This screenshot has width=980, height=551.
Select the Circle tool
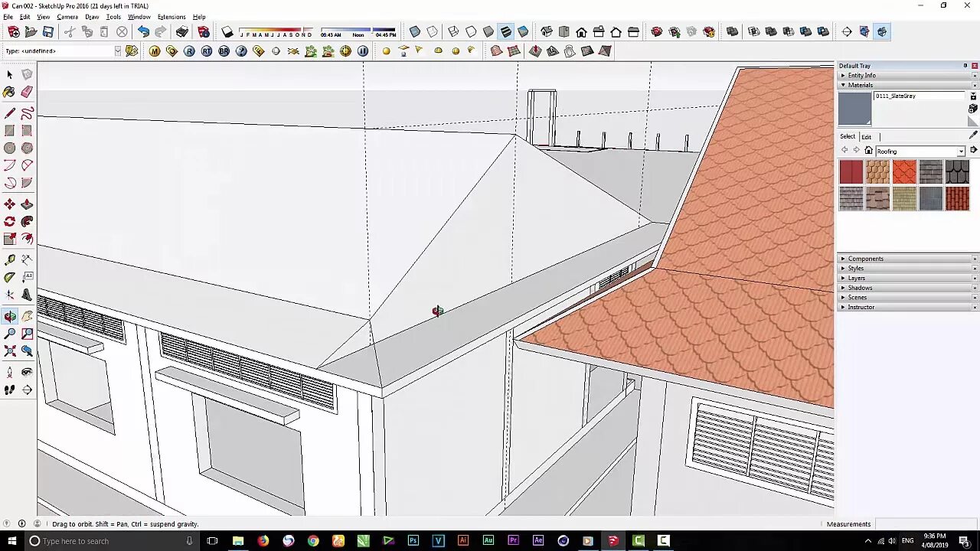tap(10, 148)
